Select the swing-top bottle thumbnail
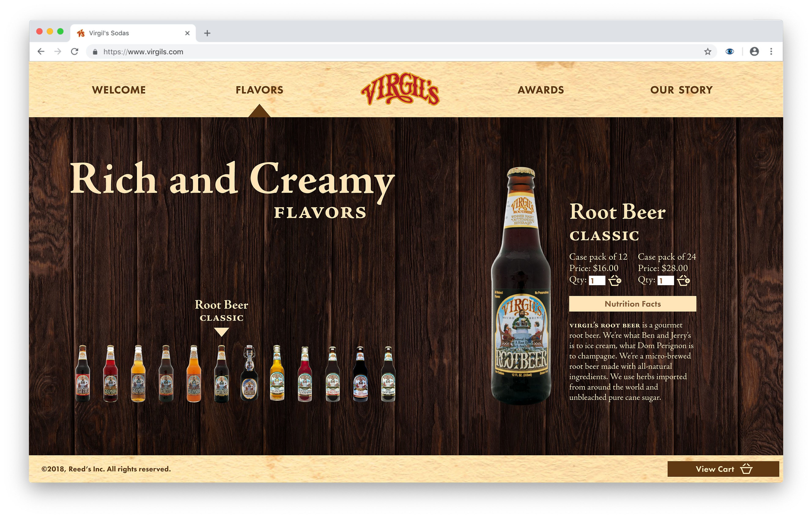The width and height of the screenshot is (812, 518). point(249,373)
